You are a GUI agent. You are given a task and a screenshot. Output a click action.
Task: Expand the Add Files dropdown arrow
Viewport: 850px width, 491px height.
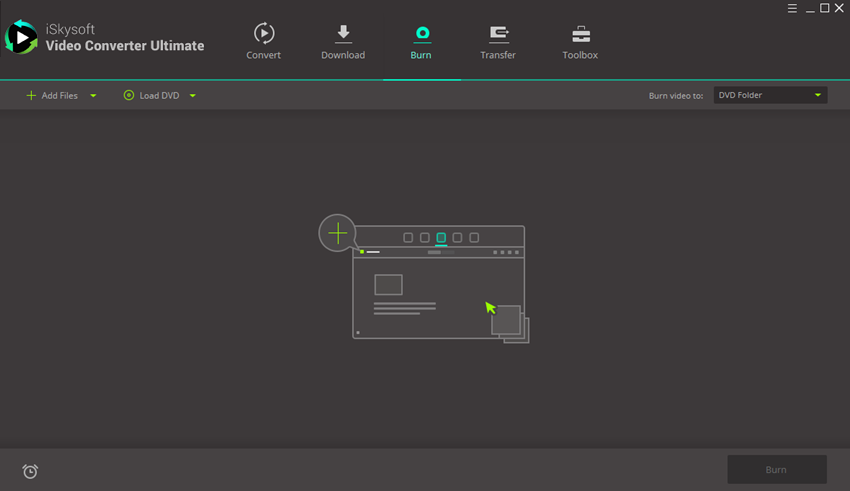point(93,96)
